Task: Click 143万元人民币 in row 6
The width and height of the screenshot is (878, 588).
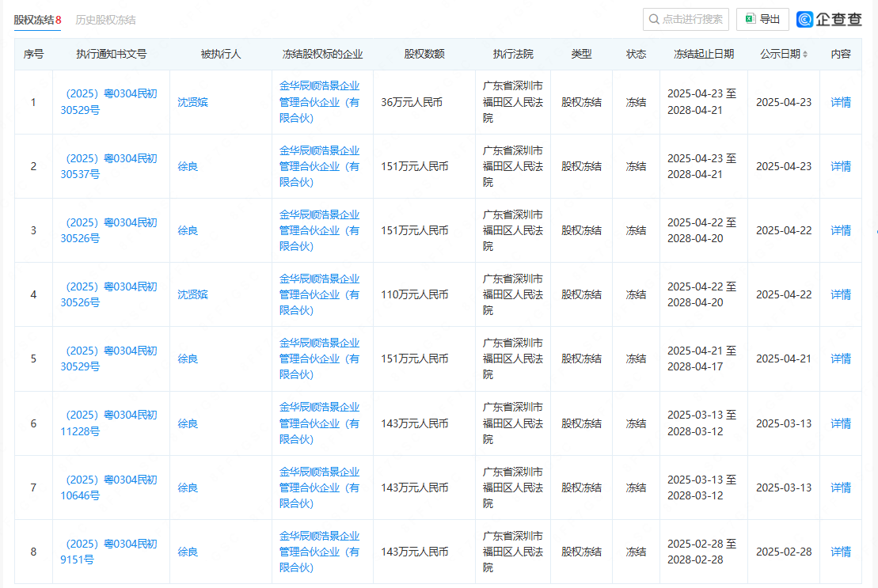Action: point(414,423)
